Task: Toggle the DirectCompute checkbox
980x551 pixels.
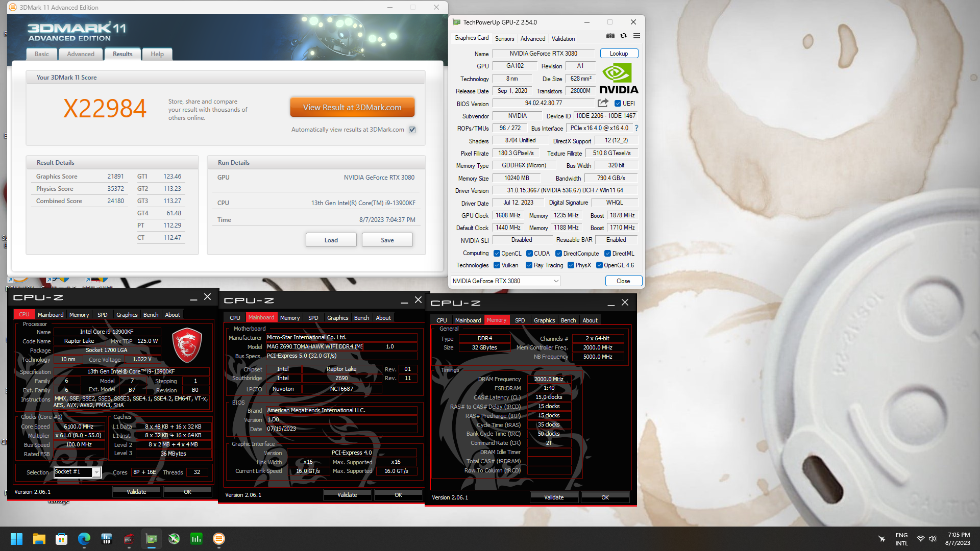Action: coord(558,254)
